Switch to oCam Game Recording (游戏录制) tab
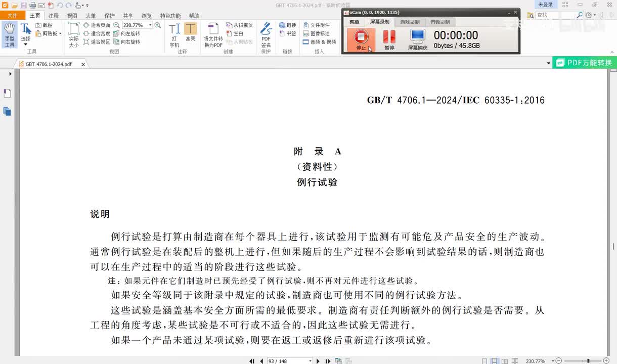 click(x=410, y=22)
